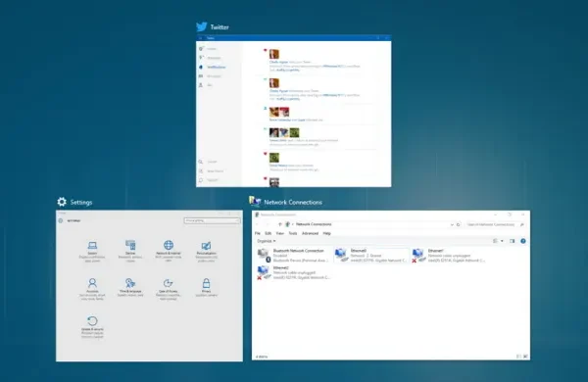This screenshot has height=382, width=588.
Task: Click Twitter hamburger menu in title bar
Action: 200,38
